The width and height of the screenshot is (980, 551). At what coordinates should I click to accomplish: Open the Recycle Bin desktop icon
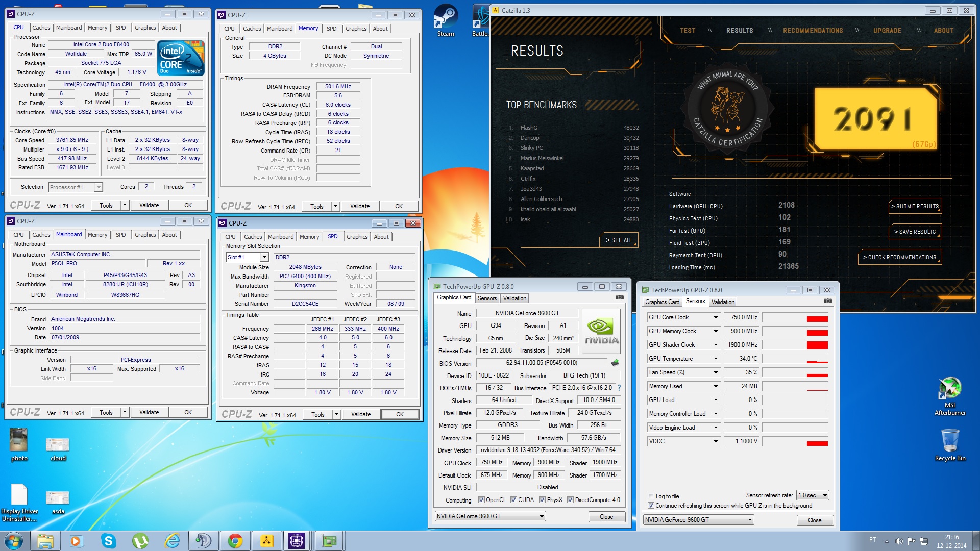point(950,444)
